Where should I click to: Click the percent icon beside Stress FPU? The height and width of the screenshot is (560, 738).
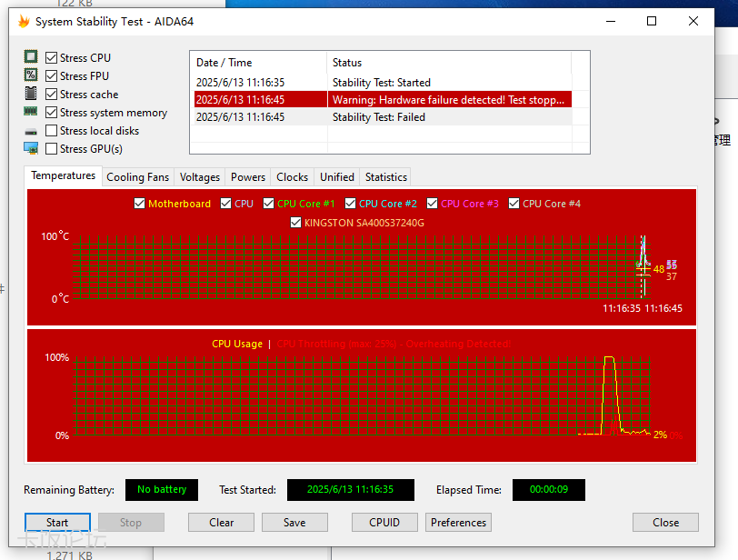(31, 75)
